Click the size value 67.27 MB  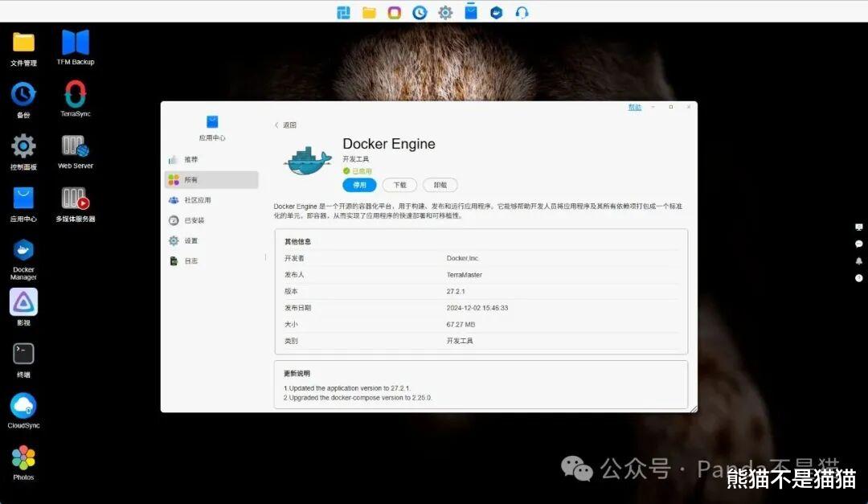(x=461, y=325)
